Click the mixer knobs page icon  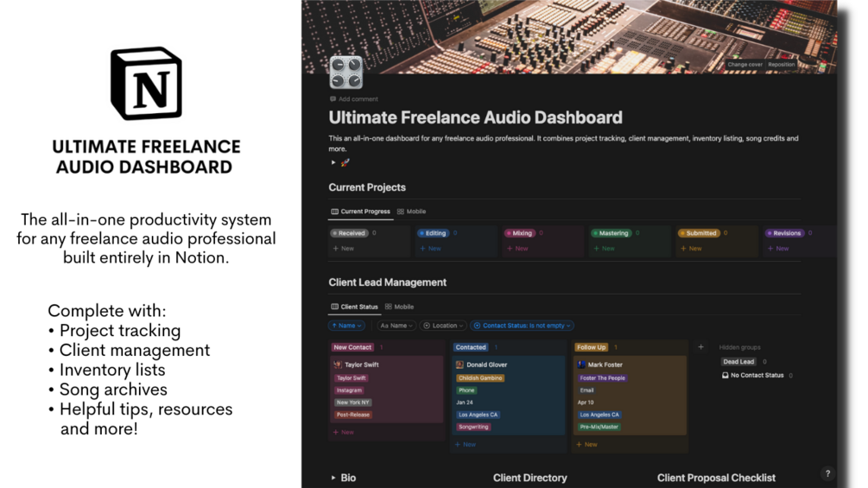[346, 73]
